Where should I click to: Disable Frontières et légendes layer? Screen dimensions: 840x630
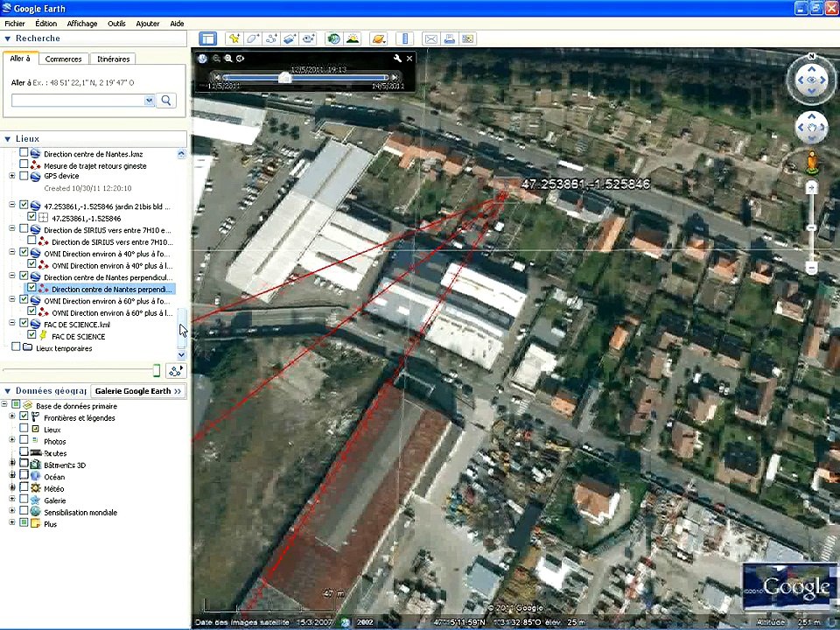click(24, 416)
